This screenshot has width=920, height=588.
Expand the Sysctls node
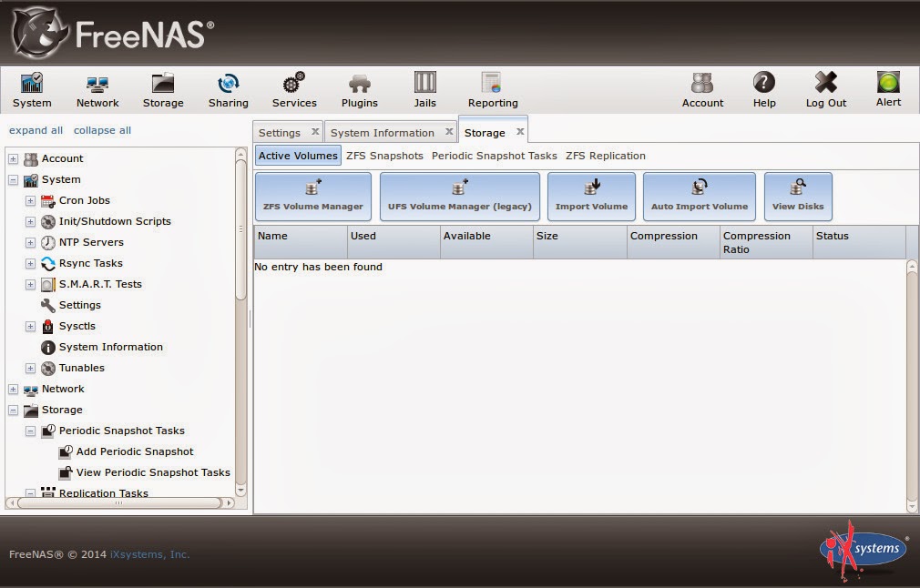tap(30, 327)
